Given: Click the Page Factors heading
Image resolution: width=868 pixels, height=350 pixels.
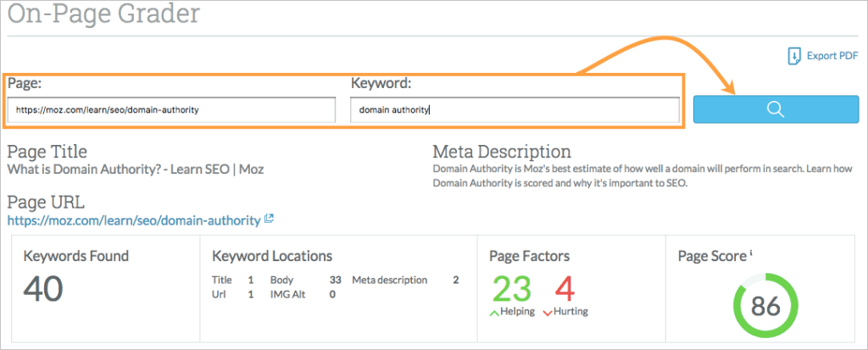Looking at the screenshot, I should 530,256.
